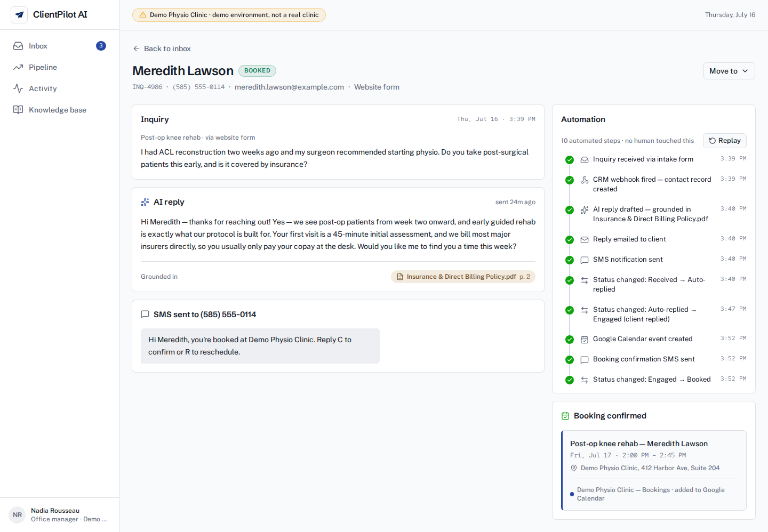This screenshot has height=532, width=768.
Task: Click the green check for Google Calendar event created
Action: [x=570, y=340]
